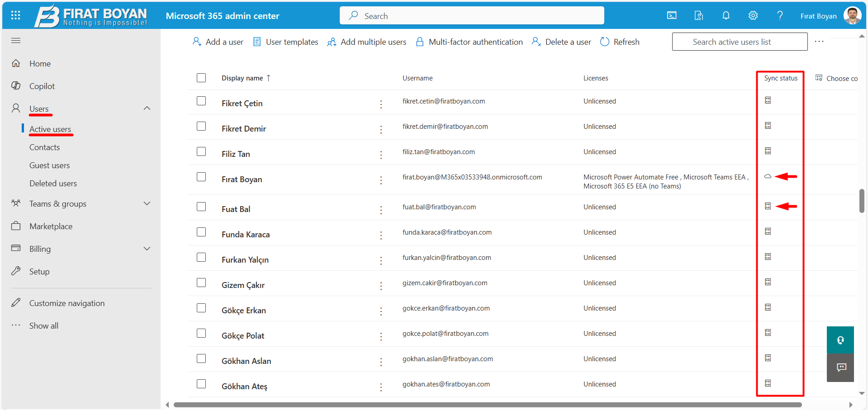
Task: Collapse the Users navigation chevron
Action: pos(147,108)
